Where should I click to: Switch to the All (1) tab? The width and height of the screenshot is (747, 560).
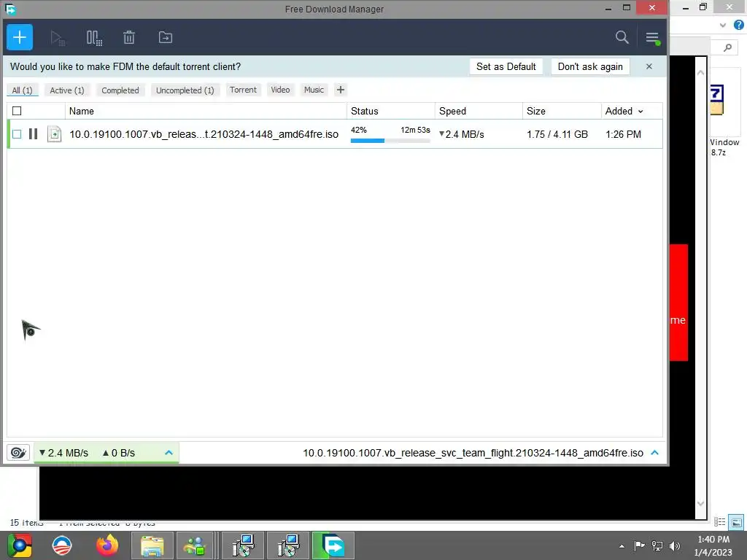pos(22,90)
